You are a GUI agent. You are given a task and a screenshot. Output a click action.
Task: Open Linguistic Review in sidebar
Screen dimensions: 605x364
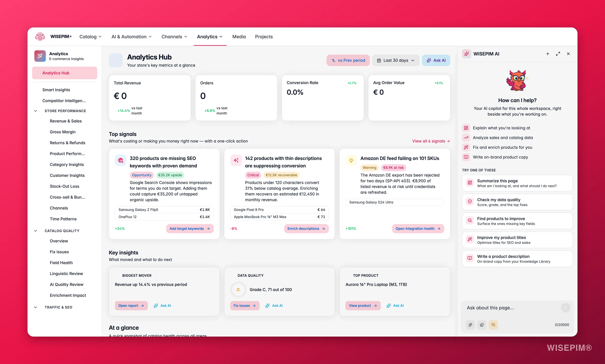pyautogui.click(x=66, y=274)
